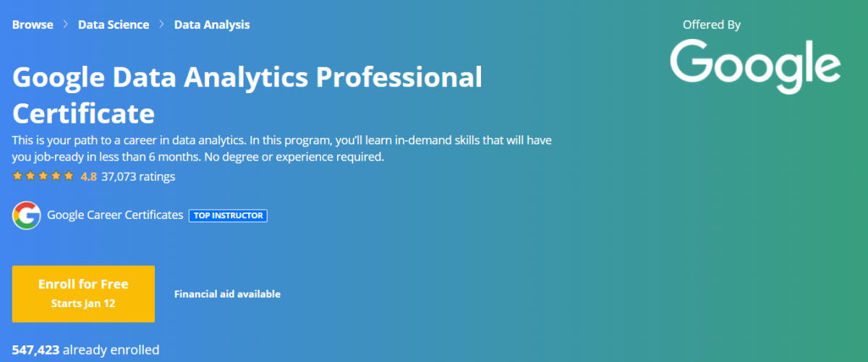This screenshot has width=868, height=362.
Task: Click the fourth rating star
Action: (56, 176)
